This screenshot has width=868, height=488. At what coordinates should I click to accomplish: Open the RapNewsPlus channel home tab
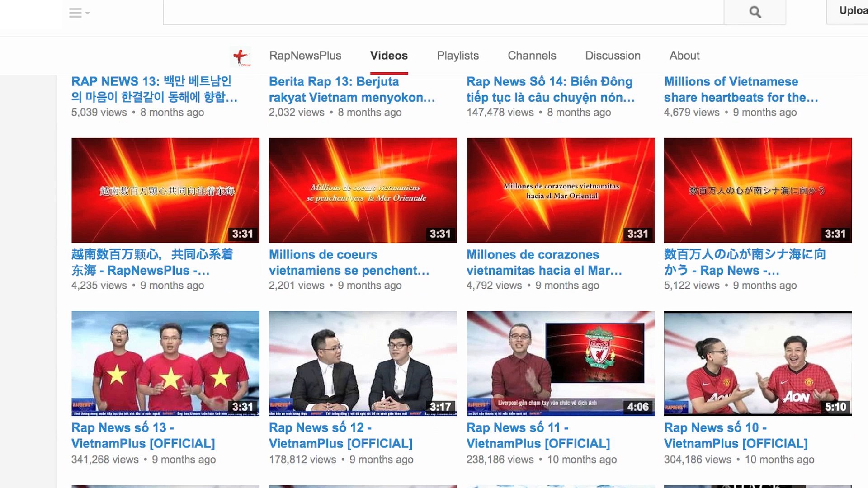pos(305,56)
